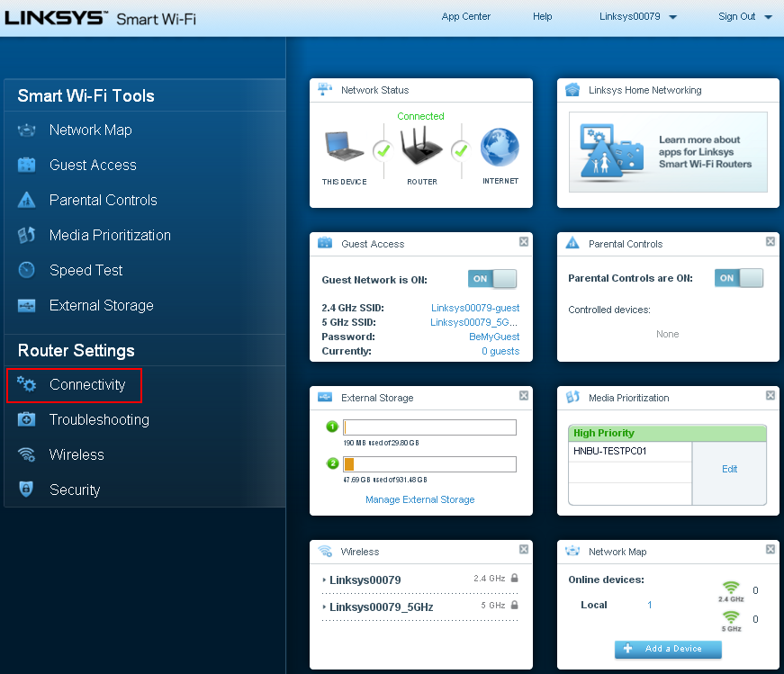Close the Wireless widget

tap(524, 549)
